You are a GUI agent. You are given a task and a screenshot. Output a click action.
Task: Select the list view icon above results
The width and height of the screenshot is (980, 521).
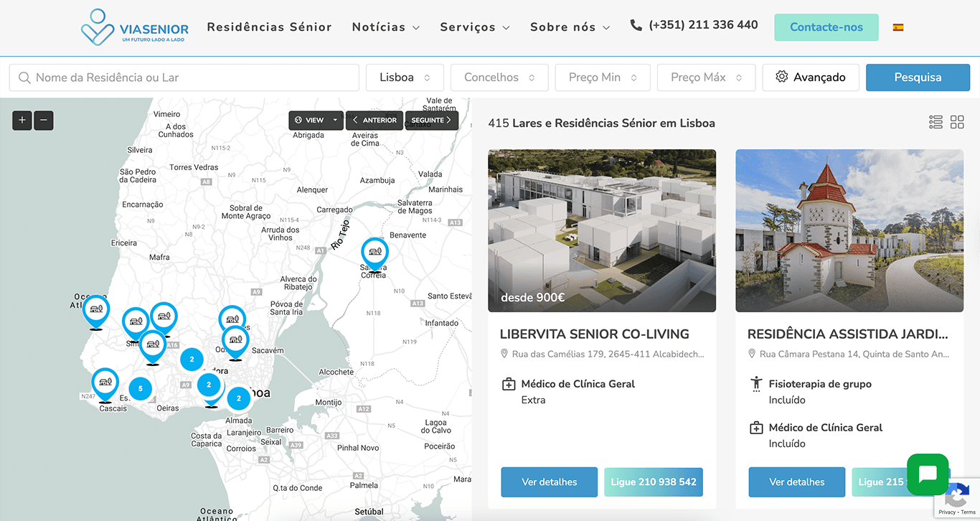(x=936, y=122)
